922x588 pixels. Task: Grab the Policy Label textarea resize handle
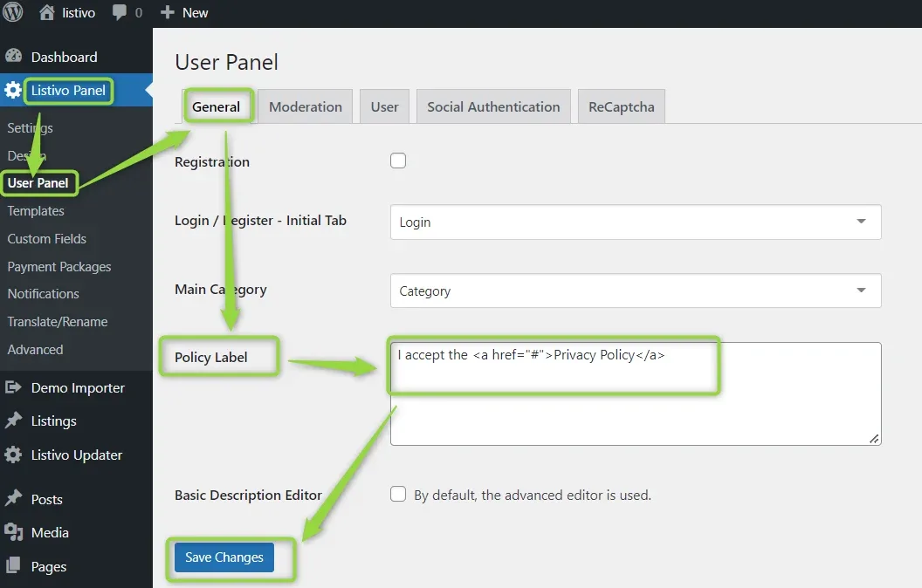click(874, 439)
